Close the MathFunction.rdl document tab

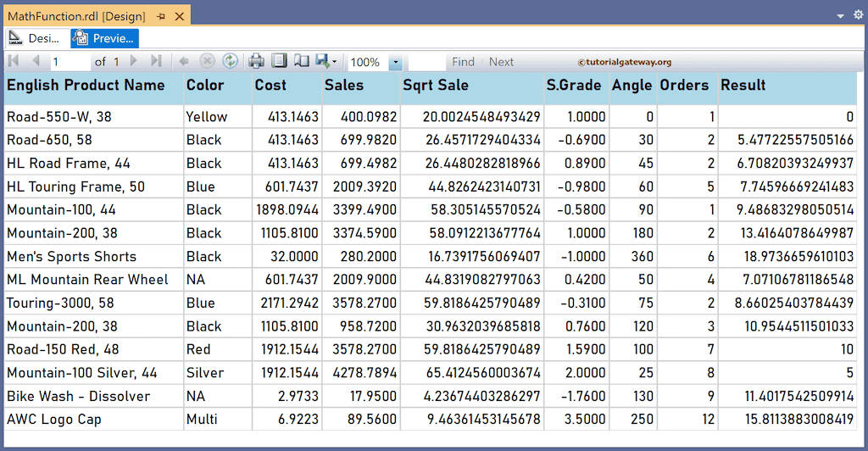tap(180, 17)
